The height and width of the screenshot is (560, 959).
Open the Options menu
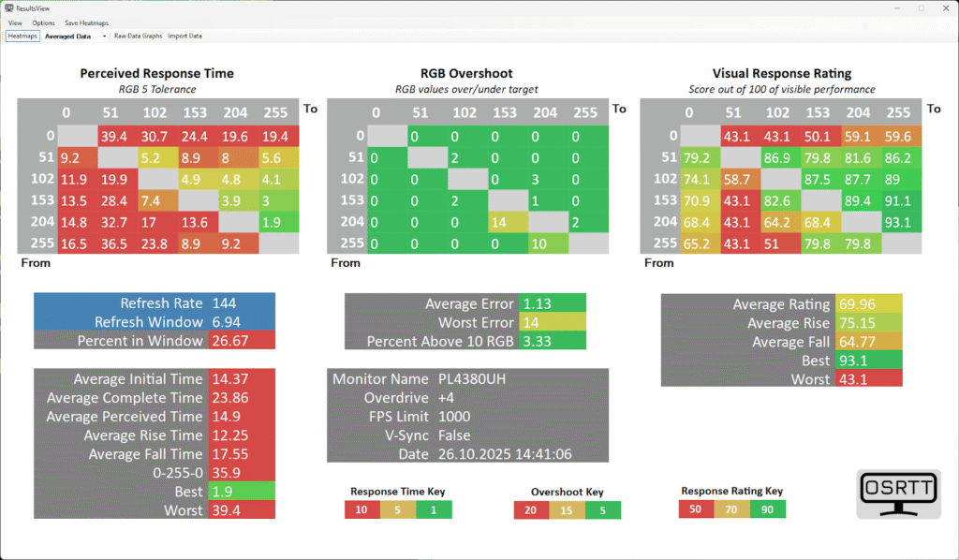click(43, 22)
